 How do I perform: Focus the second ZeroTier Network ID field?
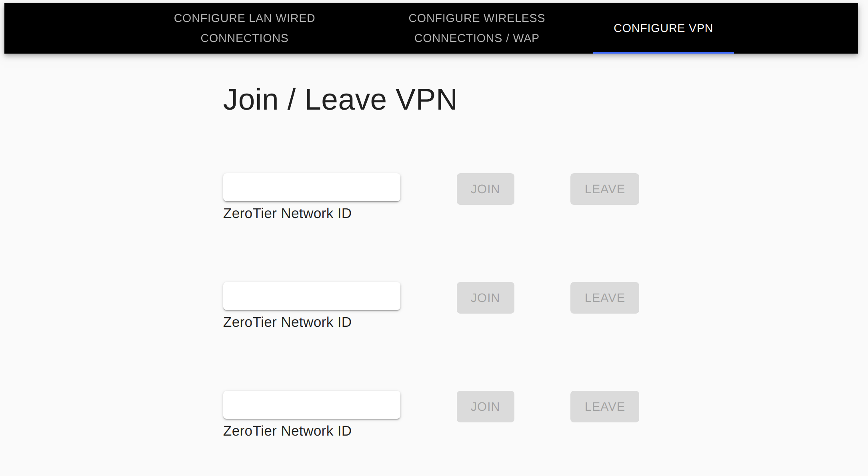[312, 296]
